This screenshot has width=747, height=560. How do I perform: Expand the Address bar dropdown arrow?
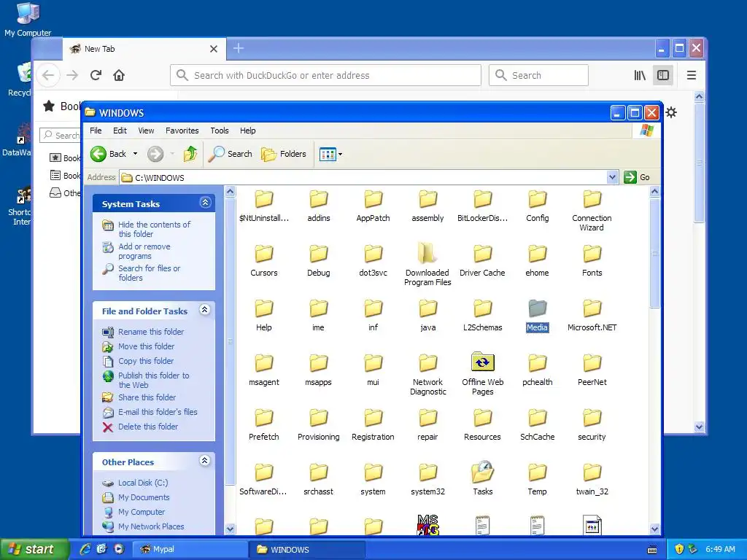point(613,178)
